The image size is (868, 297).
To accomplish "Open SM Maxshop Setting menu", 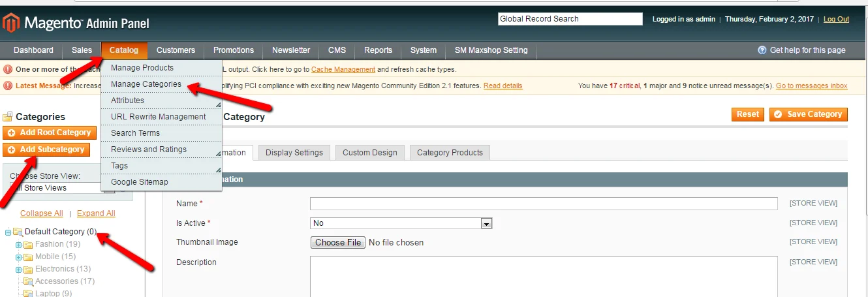I will click(x=491, y=50).
